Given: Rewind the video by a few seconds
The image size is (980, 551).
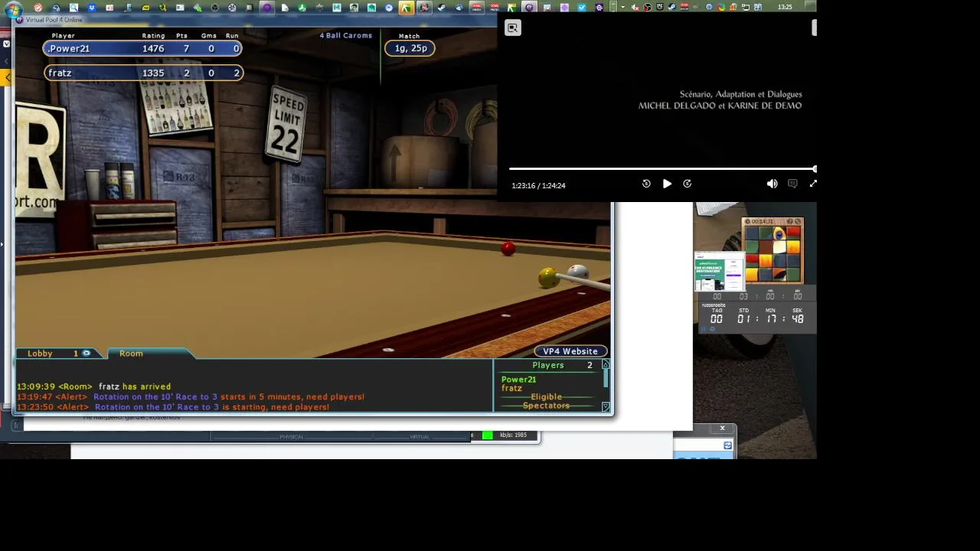Looking at the screenshot, I should click(646, 184).
